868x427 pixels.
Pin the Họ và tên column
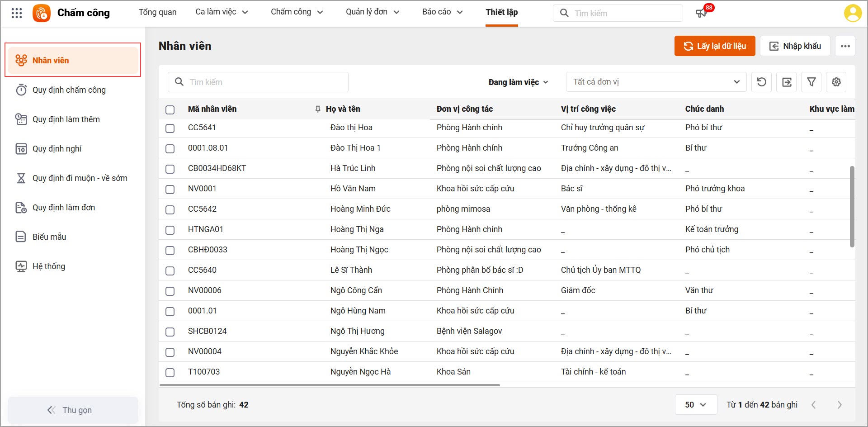click(x=318, y=109)
